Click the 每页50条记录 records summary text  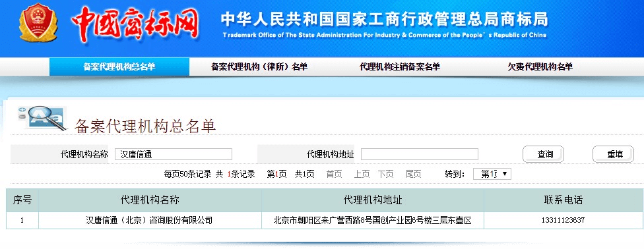(209, 174)
